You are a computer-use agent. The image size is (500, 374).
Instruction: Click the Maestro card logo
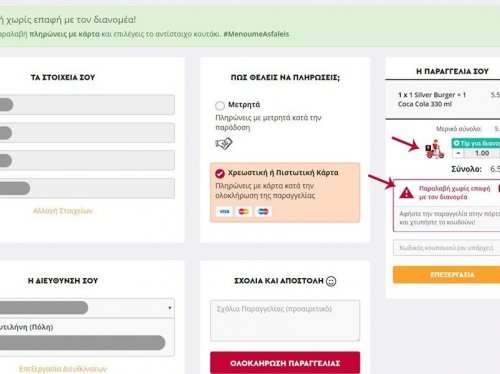263,211
